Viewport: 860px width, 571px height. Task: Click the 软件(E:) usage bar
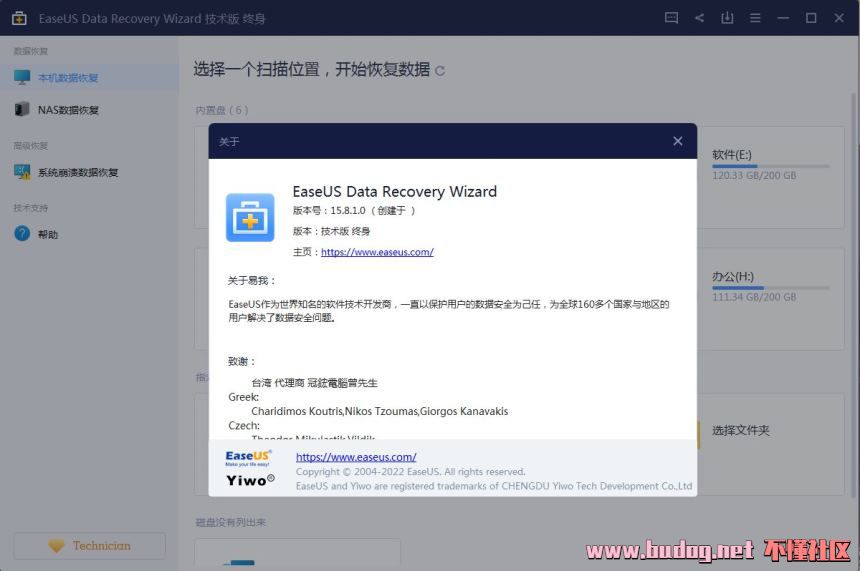click(771, 166)
